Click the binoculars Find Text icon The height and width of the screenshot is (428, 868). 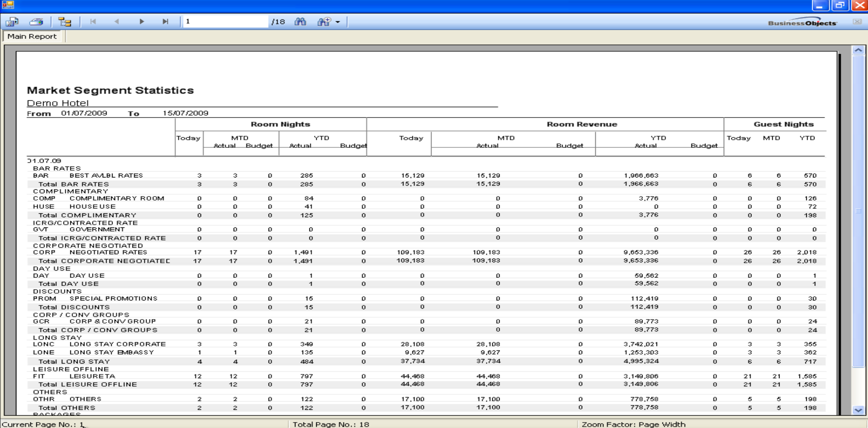300,21
